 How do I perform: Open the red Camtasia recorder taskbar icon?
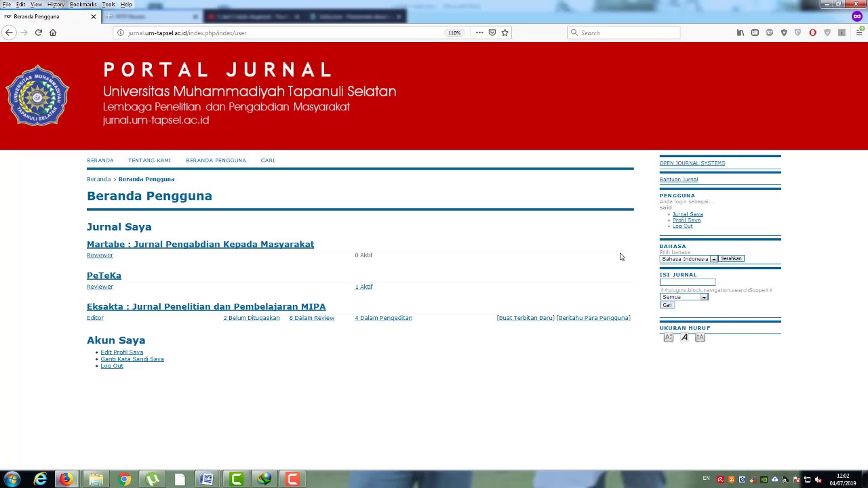pos(292,479)
